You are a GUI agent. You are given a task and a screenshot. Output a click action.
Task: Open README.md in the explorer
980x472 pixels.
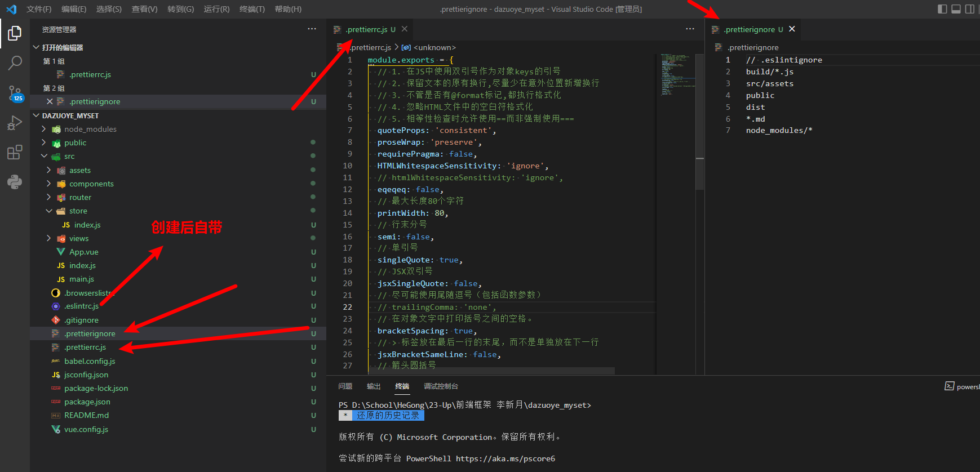[x=178, y=415]
